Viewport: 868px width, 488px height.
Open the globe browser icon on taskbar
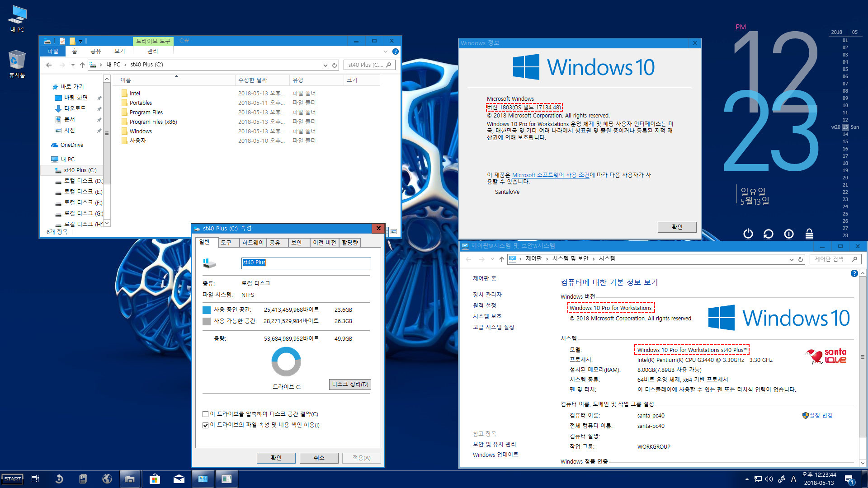107,479
